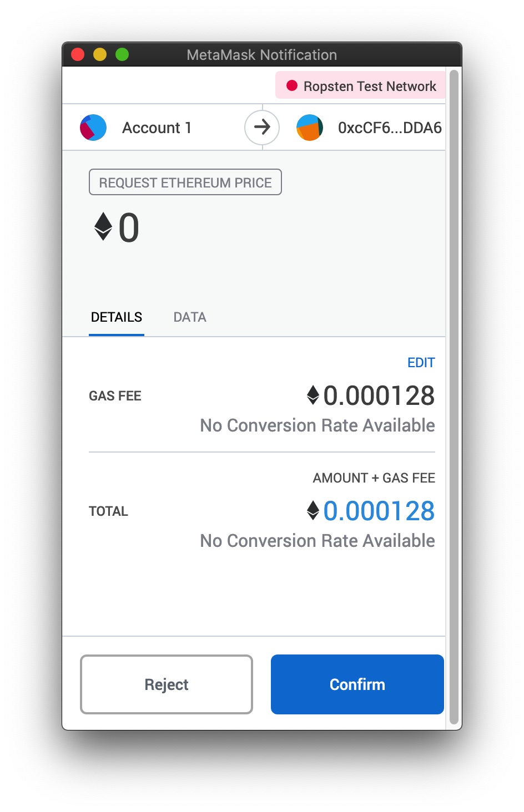This screenshot has width=524, height=812.
Task: Click the Ethereum icon beside amount 0
Action: coord(103,226)
